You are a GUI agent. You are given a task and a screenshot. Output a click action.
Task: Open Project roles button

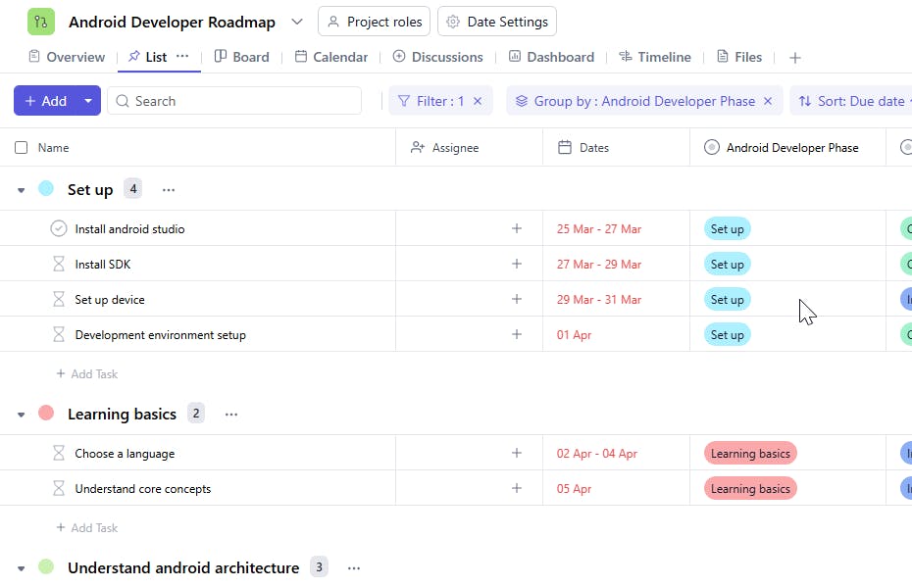374,22
